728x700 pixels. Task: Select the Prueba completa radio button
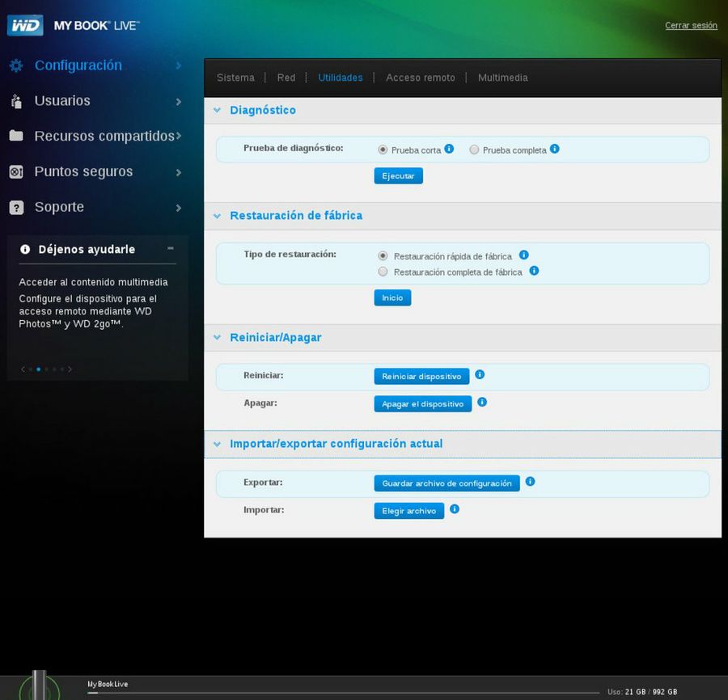[x=475, y=150]
